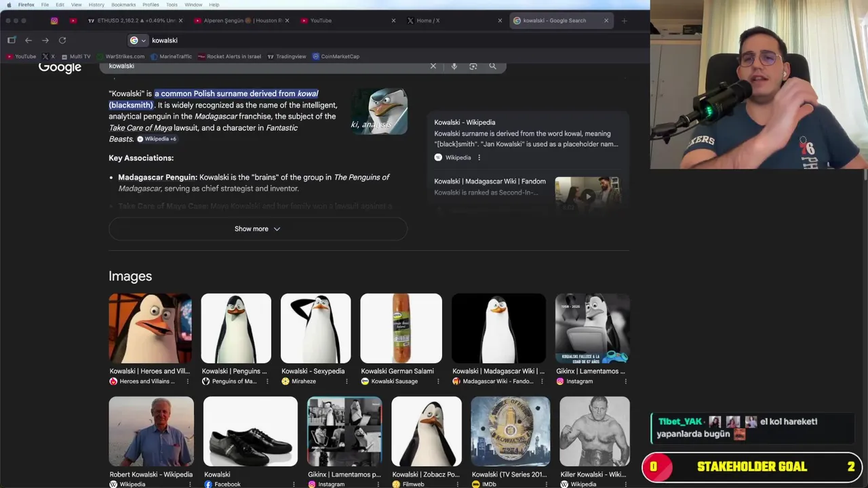Open the Bookmarks menu
868x488 pixels.
(x=123, y=5)
